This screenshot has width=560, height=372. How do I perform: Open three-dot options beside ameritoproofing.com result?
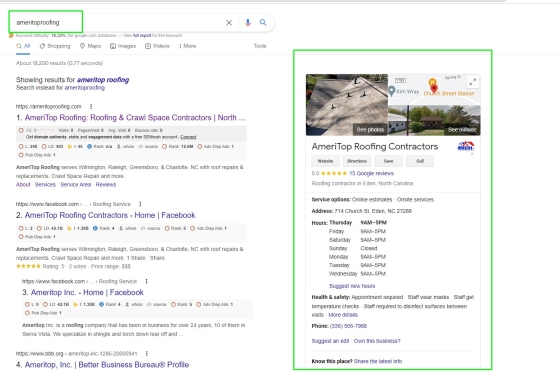pos(91,106)
